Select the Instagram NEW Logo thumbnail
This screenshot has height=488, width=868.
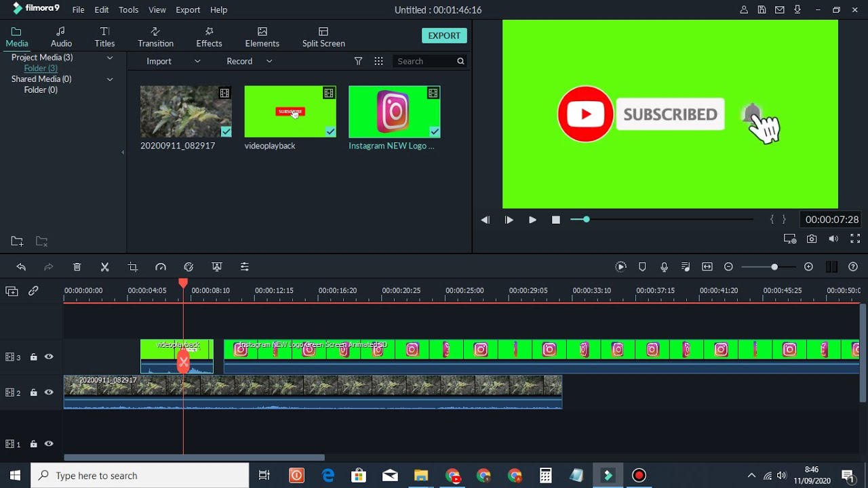395,112
